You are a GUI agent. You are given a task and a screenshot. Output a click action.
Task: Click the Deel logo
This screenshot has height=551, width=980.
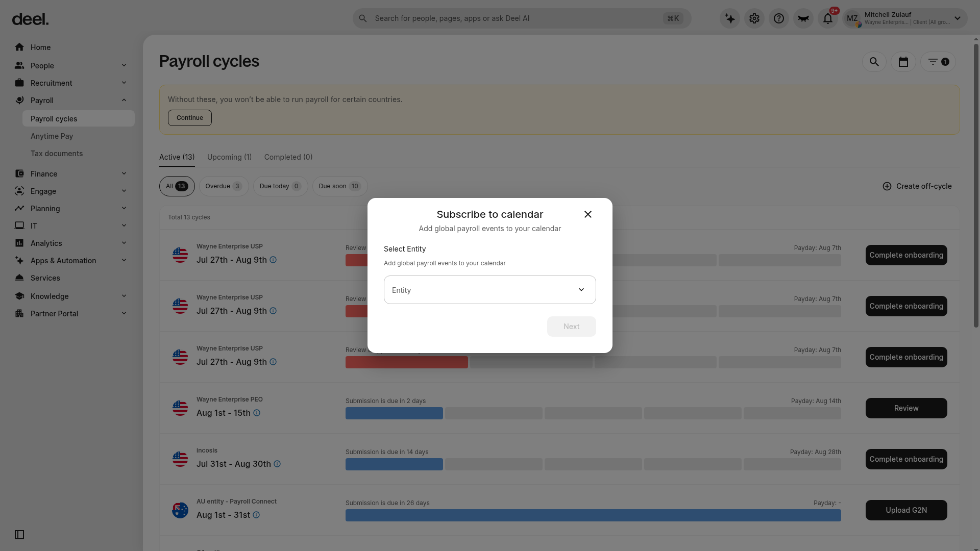pyautogui.click(x=30, y=19)
